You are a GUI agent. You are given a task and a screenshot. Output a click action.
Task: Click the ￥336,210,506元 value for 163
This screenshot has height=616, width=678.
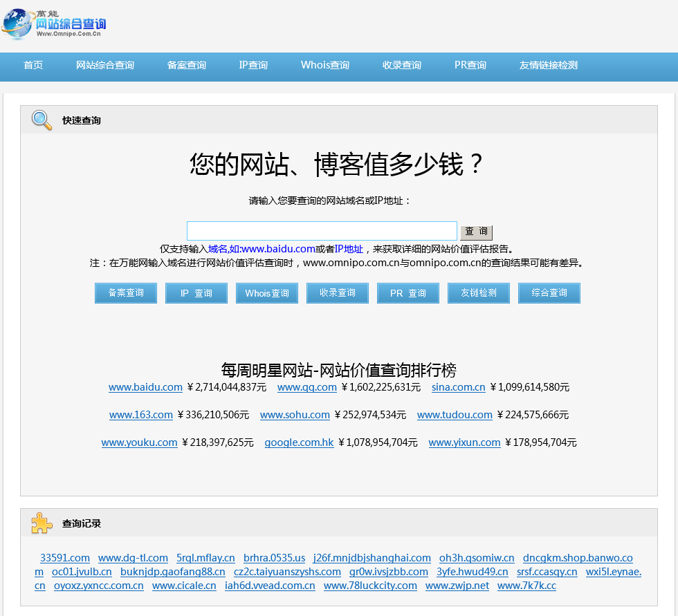(x=213, y=415)
